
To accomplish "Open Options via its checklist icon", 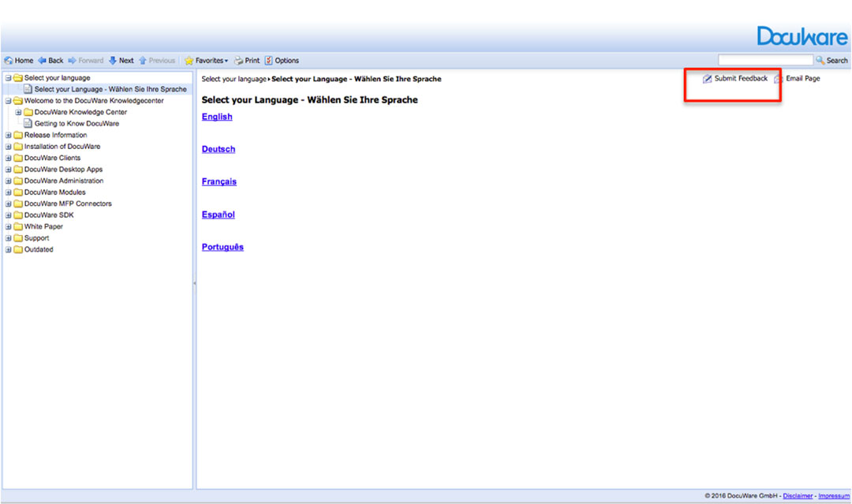I will [268, 60].
